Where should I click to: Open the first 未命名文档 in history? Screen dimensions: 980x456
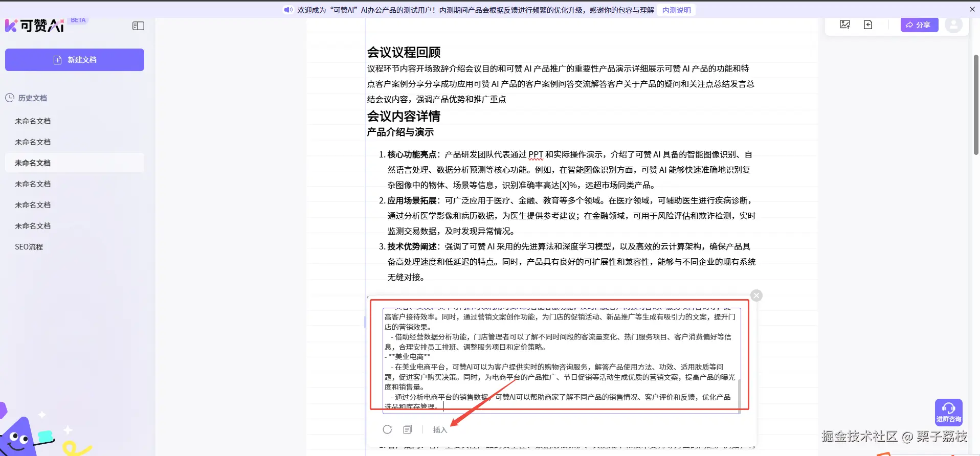(x=33, y=121)
